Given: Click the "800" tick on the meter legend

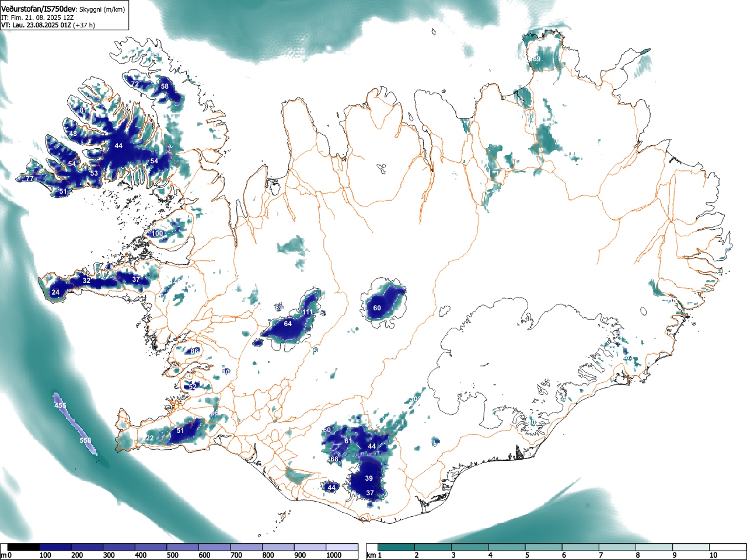Looking at the screenshot, I should point(267,555).
